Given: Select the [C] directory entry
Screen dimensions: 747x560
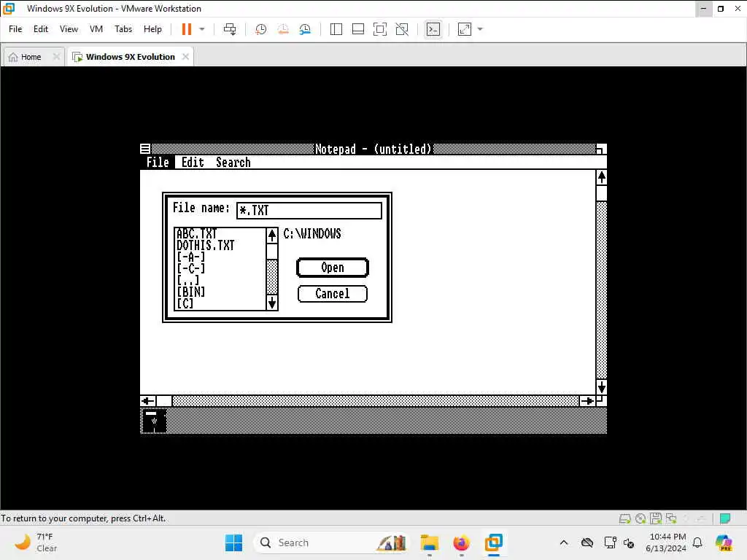Looking at the screenshot, I should (185, 303).
